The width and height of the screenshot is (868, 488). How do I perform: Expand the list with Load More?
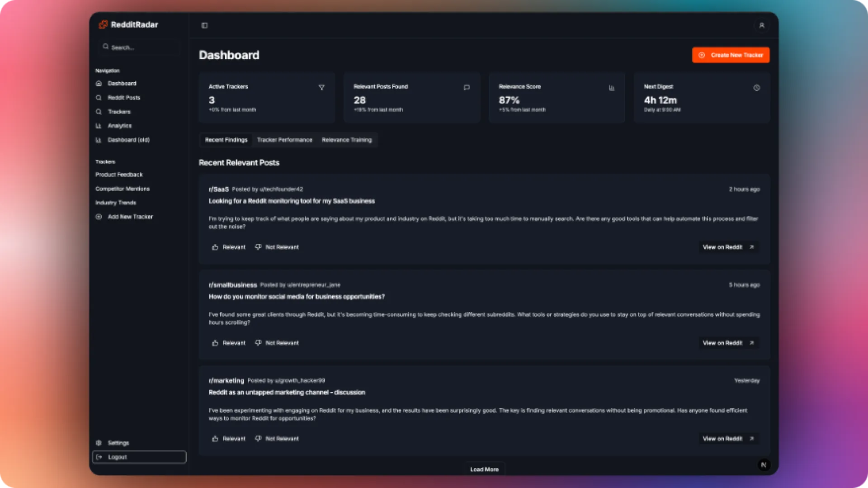coord(484,469)
